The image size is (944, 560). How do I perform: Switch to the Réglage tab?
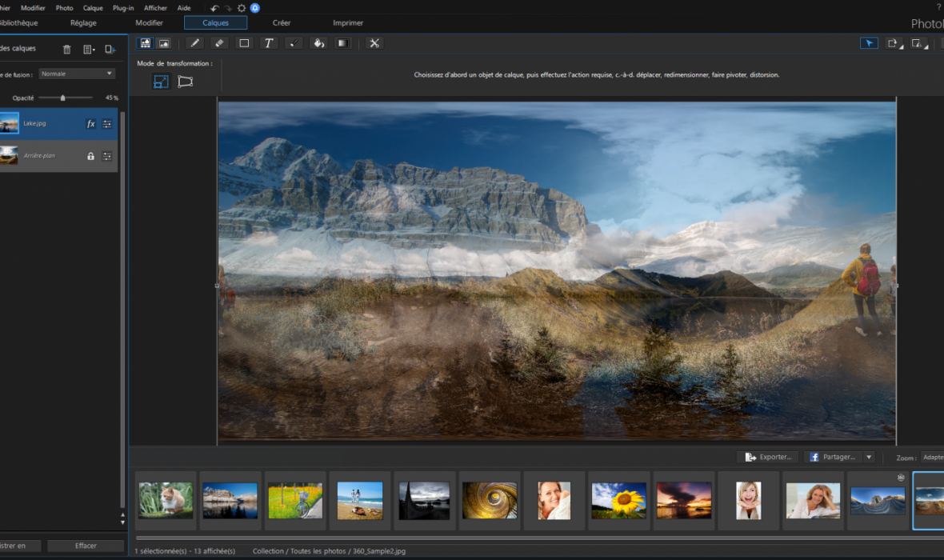tap(83, 23)
